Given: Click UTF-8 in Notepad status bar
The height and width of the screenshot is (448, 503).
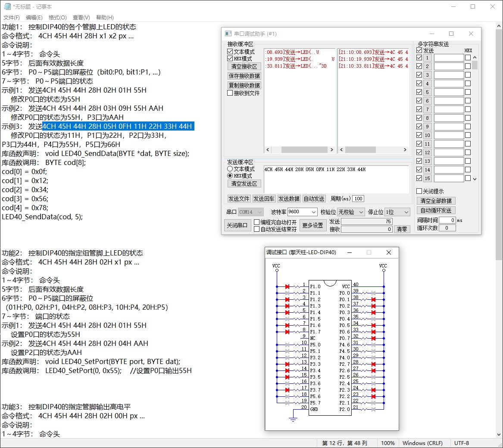Looking at the screenshot, I should [461, 443].
